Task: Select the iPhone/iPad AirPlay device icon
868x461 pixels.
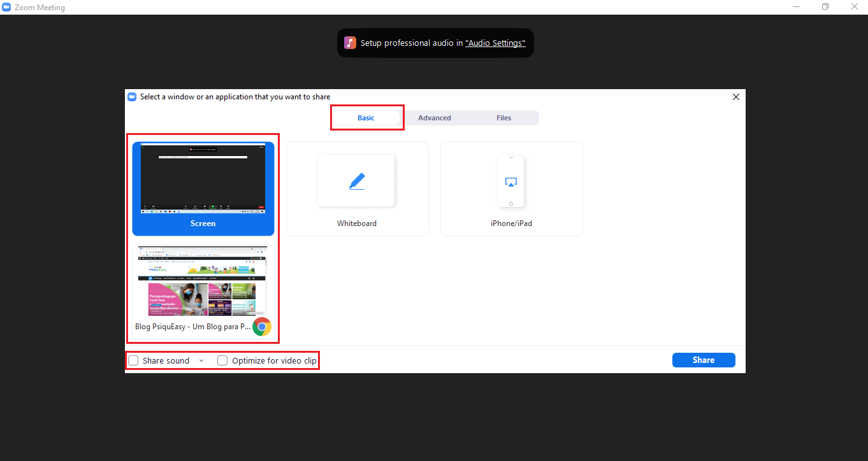Action: (510, 181)
